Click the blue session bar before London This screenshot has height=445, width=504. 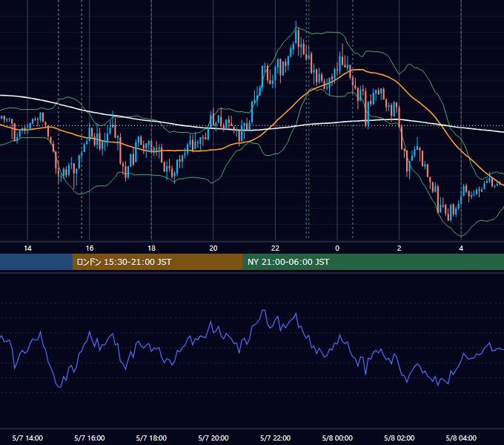point(36,262)
